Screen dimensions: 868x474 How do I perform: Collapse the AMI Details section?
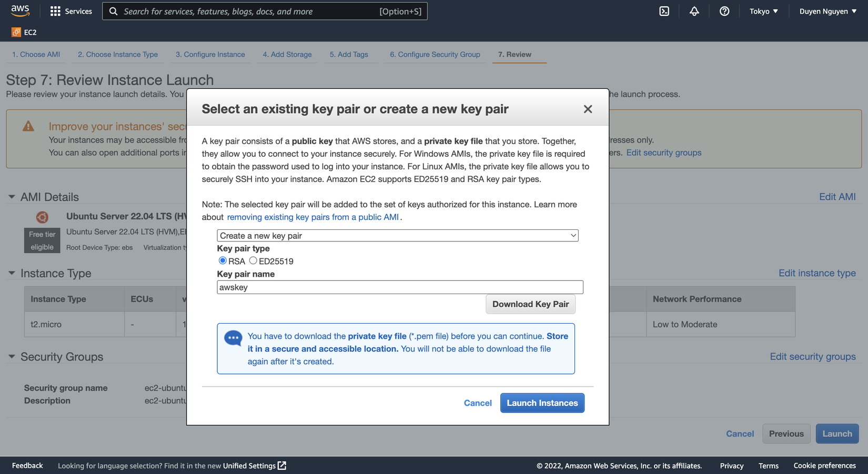pyautogui.click(x=12, y=197)
